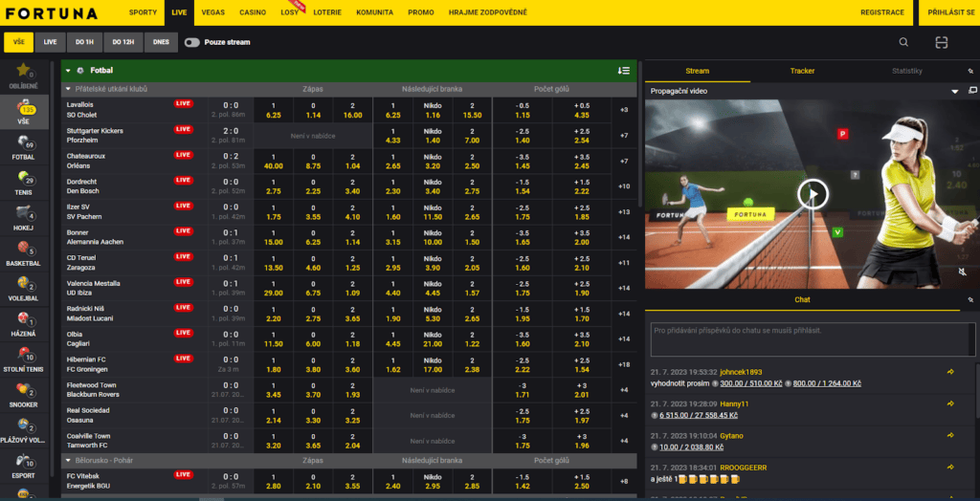Image resolution: width=980 pixels, height=501 pixels.
Task: Show all 135 sports via Vše icon
Action: pos(24,113)
